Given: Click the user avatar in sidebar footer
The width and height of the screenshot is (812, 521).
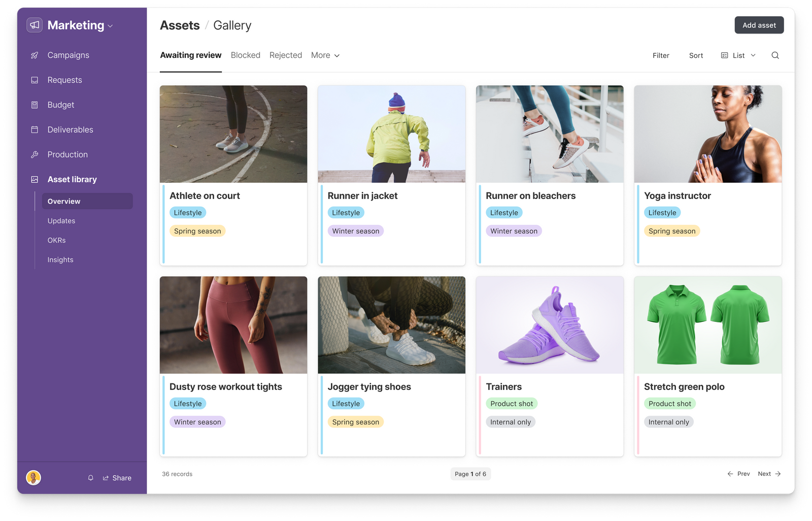Looking at the screenshot, I should tap(33, 478).
